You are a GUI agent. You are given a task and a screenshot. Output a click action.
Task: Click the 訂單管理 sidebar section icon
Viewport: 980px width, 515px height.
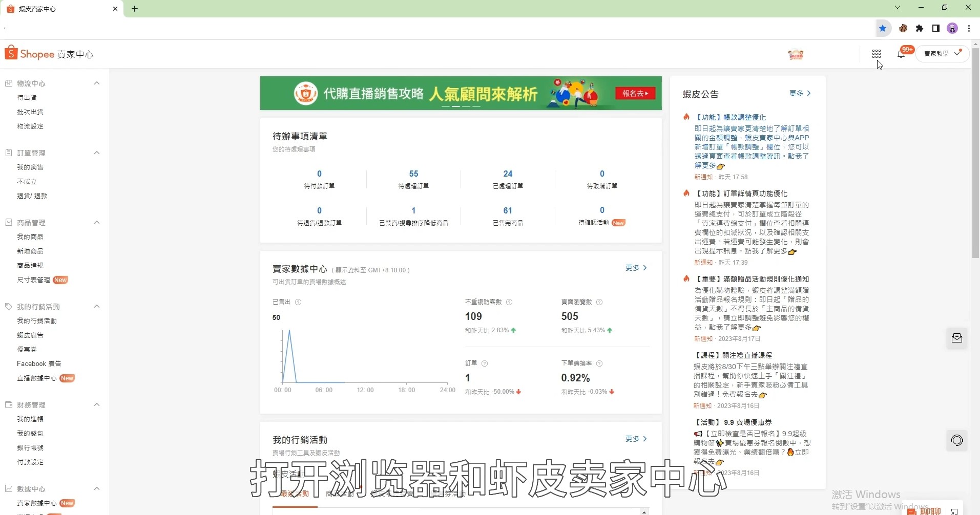point(9,153)
